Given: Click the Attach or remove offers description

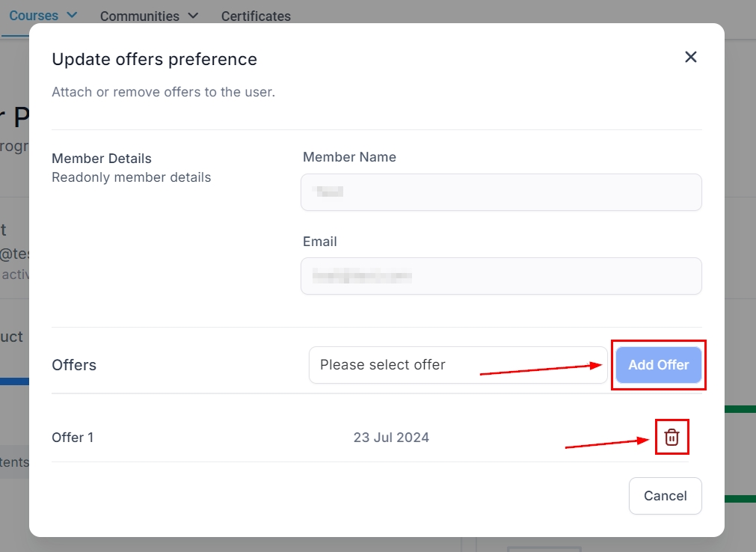Looking at the screenshot, I should pyautogui.click(x=163, y=93).
